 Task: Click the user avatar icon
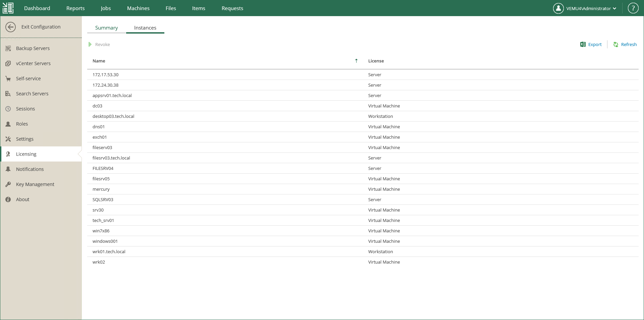[x=558, y=8]
